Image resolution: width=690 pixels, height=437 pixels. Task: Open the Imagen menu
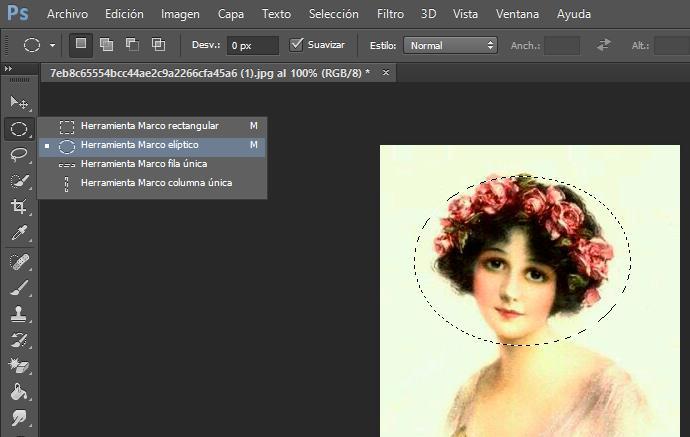[180, 14]
